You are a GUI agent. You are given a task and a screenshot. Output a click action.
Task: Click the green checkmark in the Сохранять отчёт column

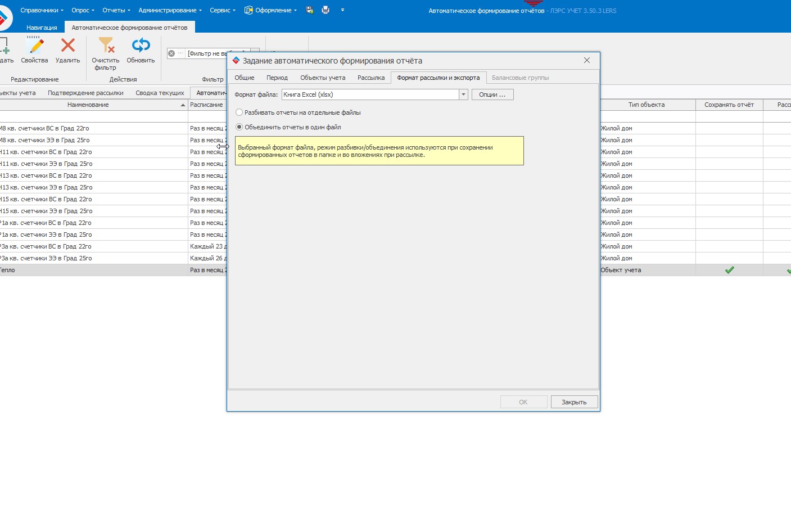[729, 270]
